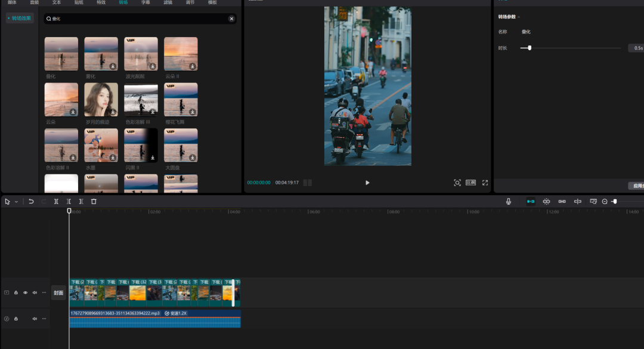Click the undo arrow in timeline toolbar
644x349 pixels.
tap(31, 202)
